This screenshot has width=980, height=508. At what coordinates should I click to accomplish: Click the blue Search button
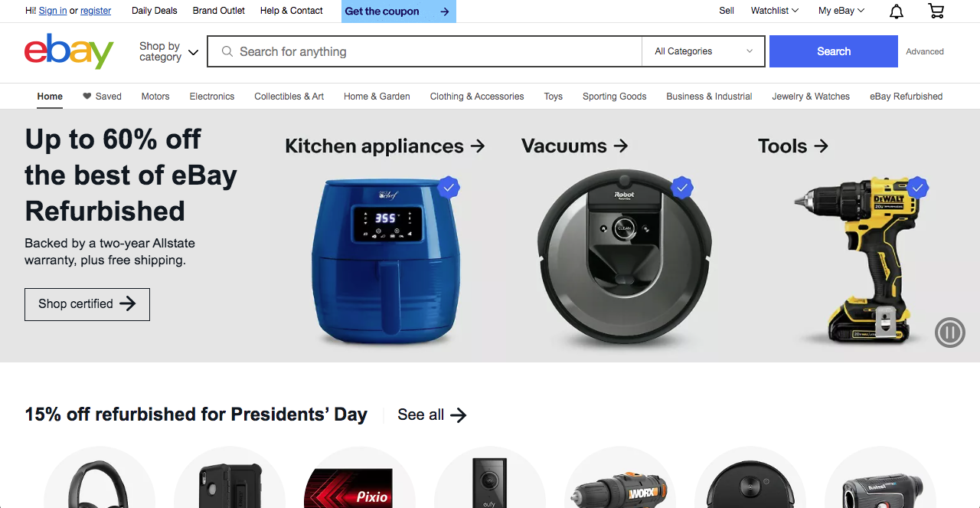point(833,51)
